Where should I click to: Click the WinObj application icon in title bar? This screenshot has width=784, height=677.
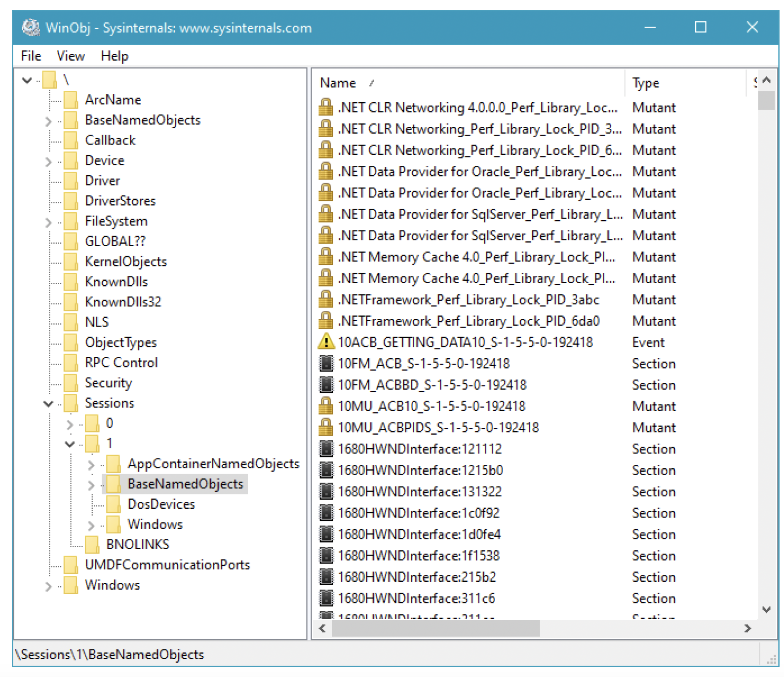[31, 27]
